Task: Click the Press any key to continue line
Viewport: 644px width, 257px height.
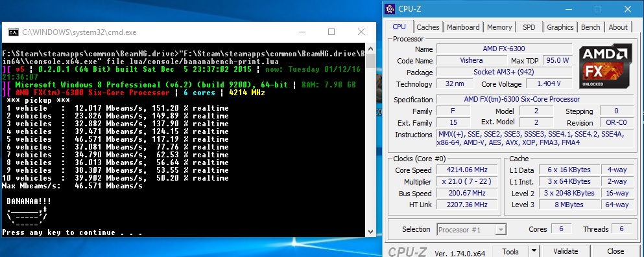Action: [72, 232]
